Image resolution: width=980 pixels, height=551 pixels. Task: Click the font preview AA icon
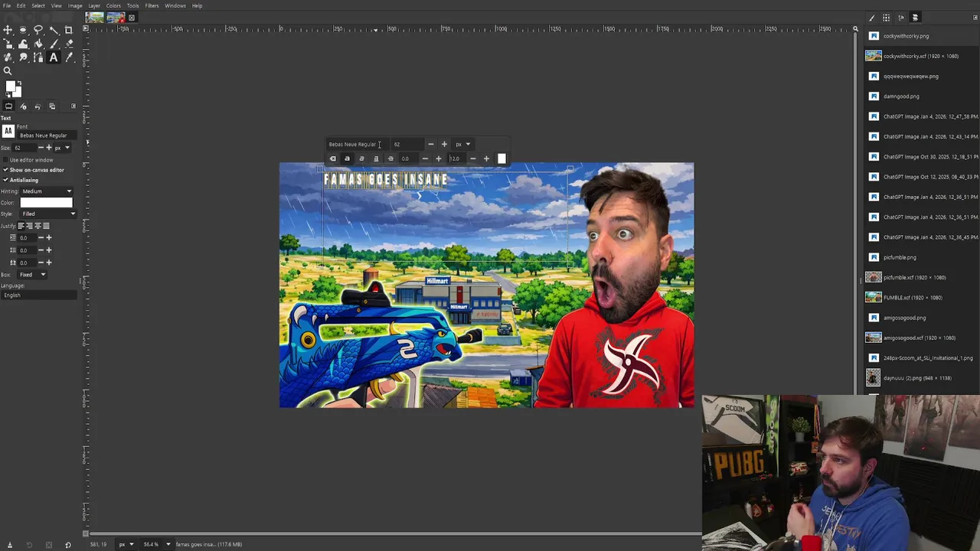(8, 131)
